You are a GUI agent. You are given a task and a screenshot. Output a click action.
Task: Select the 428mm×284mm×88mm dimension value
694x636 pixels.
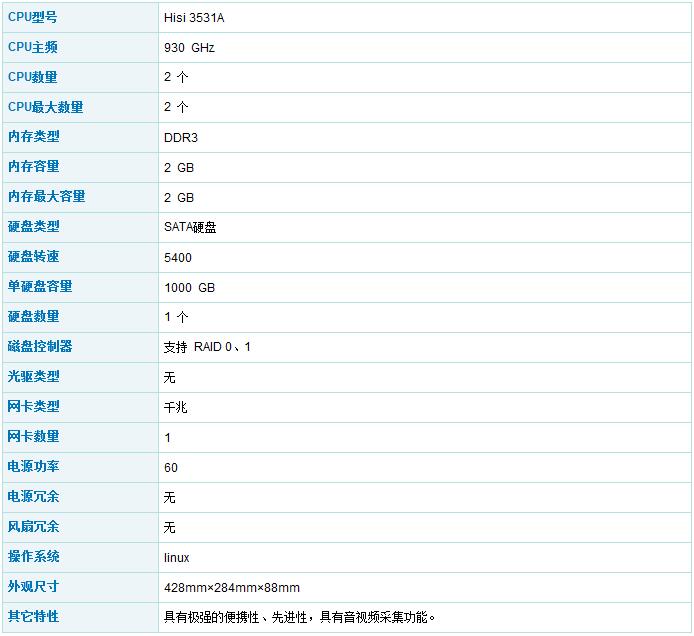click(x=232, y=588)
